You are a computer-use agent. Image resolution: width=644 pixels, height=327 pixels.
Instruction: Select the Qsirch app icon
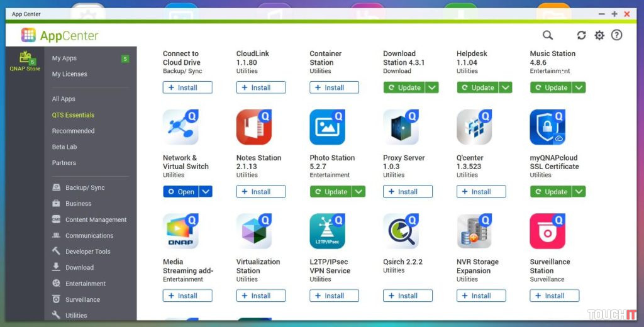[401, 231]
